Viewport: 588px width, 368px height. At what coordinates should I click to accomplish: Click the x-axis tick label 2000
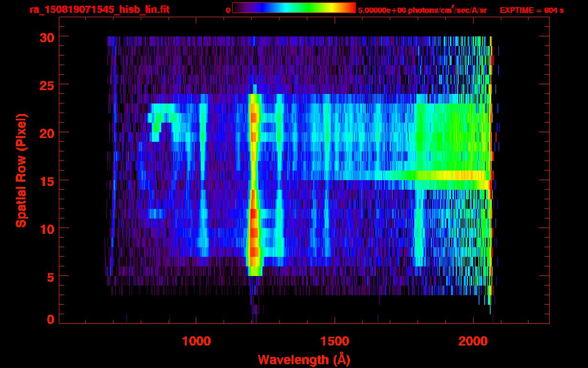[473, 341]
